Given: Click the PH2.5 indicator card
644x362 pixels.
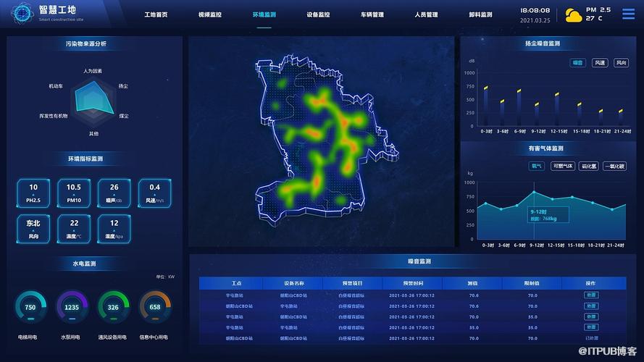Looking at the screenshot, I should (33, 193).
